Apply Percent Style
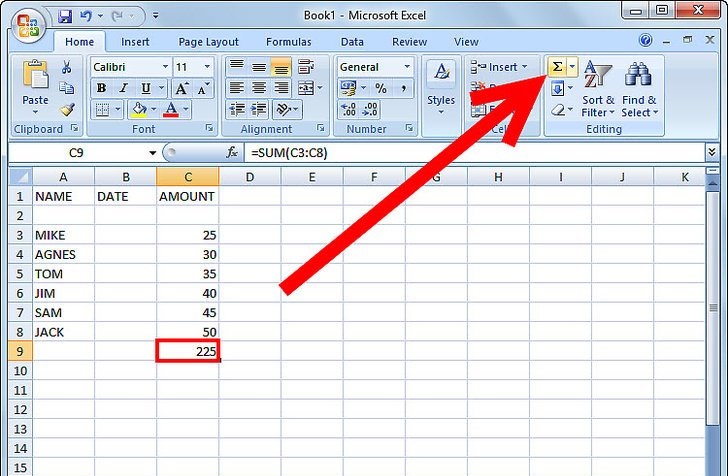 381,88
